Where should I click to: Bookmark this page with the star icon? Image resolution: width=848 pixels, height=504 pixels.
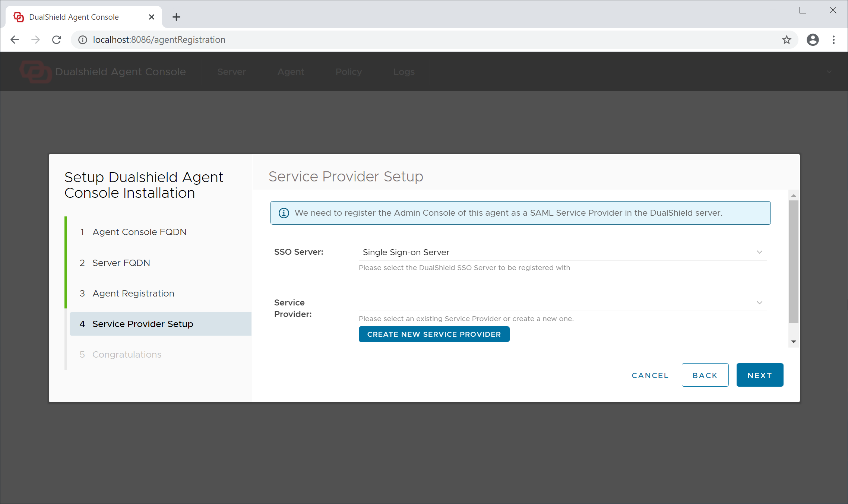click(x=787, y=39)
